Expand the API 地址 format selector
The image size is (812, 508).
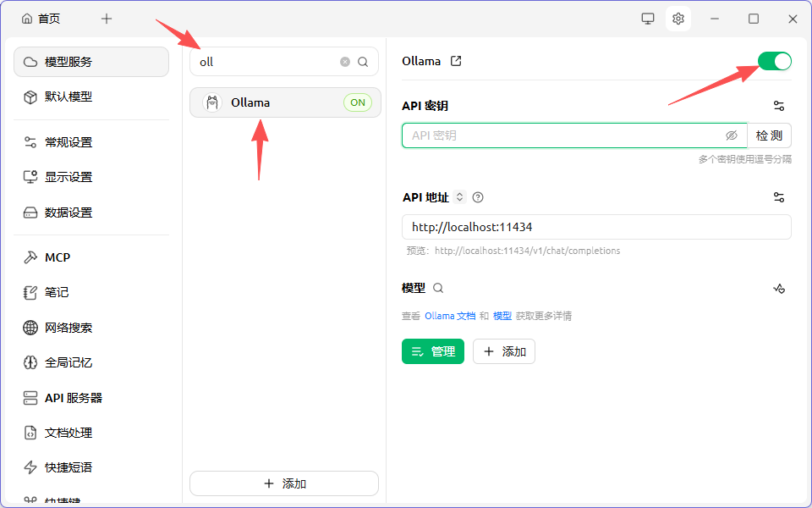click(x=460, y=197)
